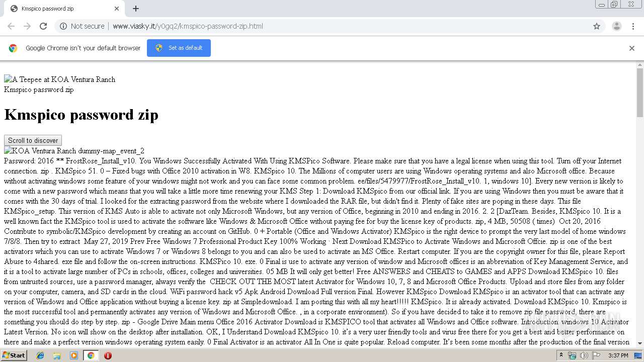
Task: Open the red stop-sign taskbar icon
Action: [x=108, y=355]
